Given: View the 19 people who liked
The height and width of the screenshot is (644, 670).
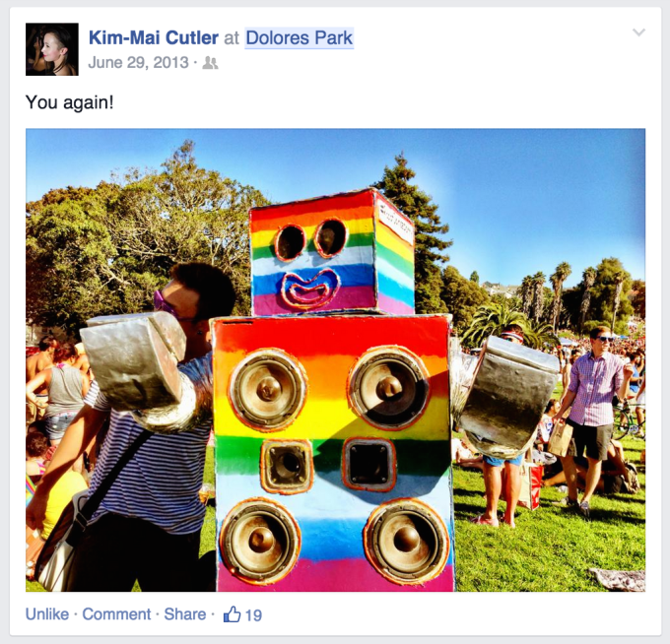Looking at the screenshot, I should tap(253, 615).
